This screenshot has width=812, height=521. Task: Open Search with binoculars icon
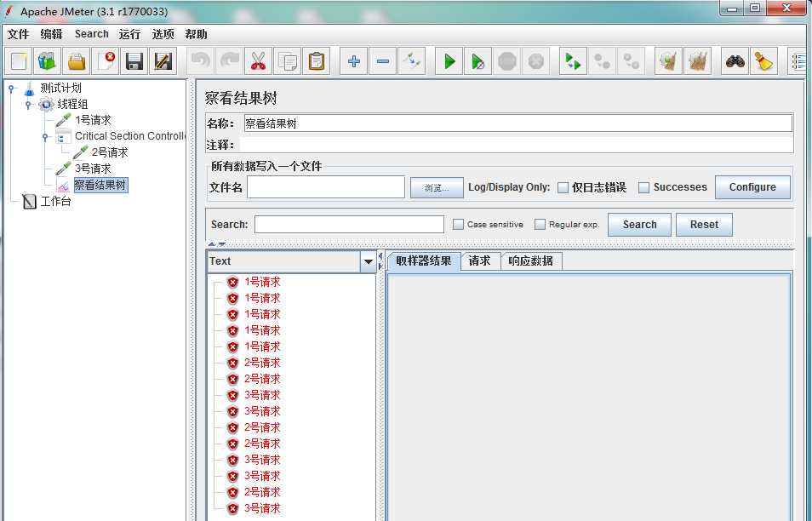pos(735,61)
